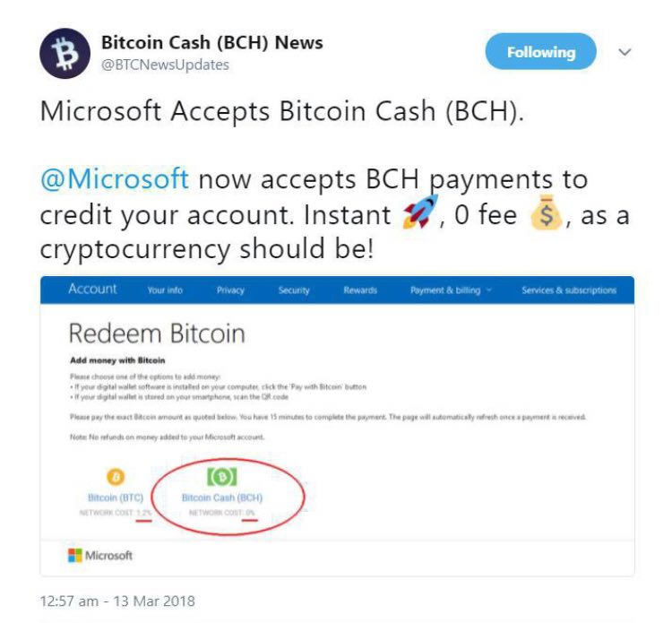Open the Bitcoin Cash News profile avatar
The image size is (672, 623).
[x=65, y=54]
